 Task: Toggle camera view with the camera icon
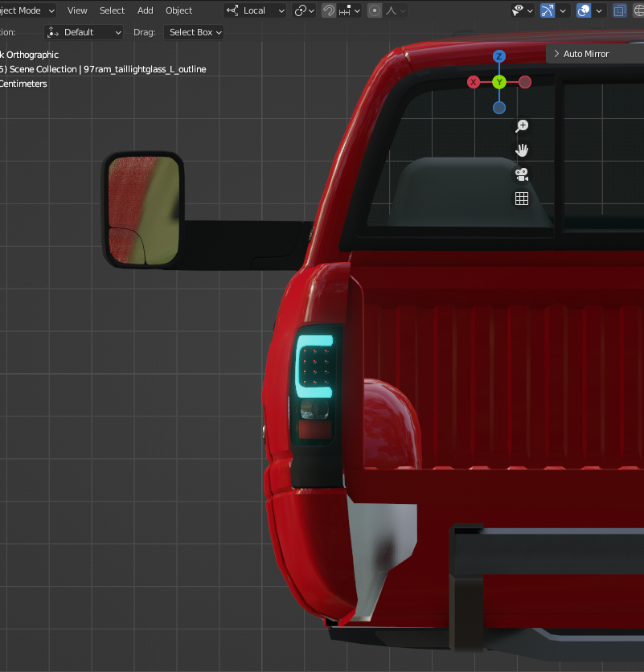pos(522,174)
